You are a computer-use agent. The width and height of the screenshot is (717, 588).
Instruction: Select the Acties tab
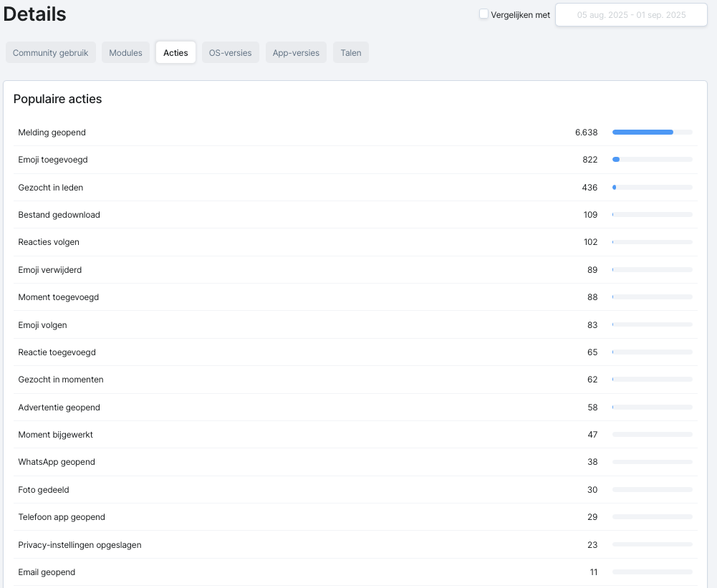pos(175,53)
